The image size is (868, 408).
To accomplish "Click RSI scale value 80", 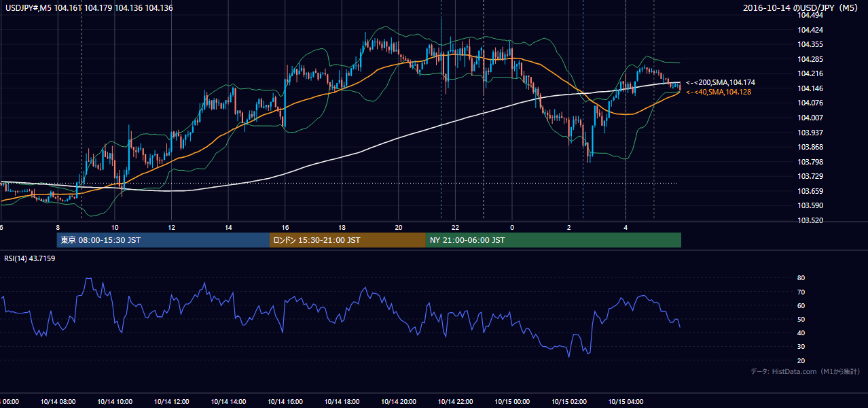I will tap(801, 278).
